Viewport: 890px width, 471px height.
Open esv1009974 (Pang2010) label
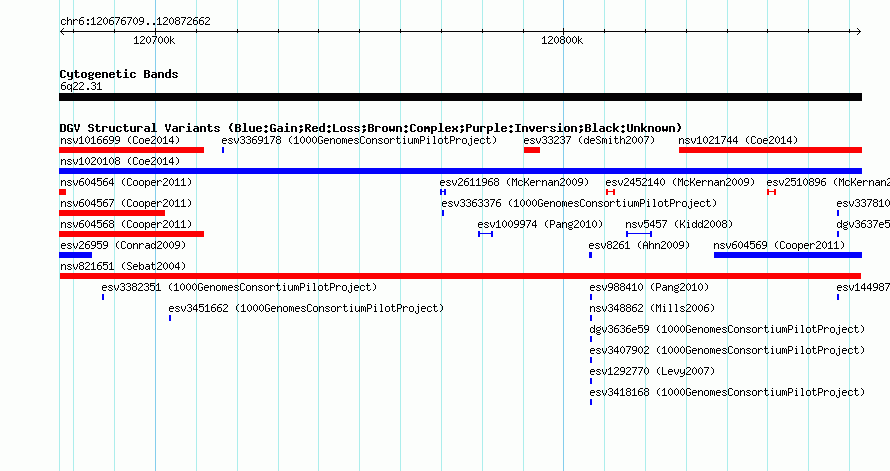click(540, 224)
